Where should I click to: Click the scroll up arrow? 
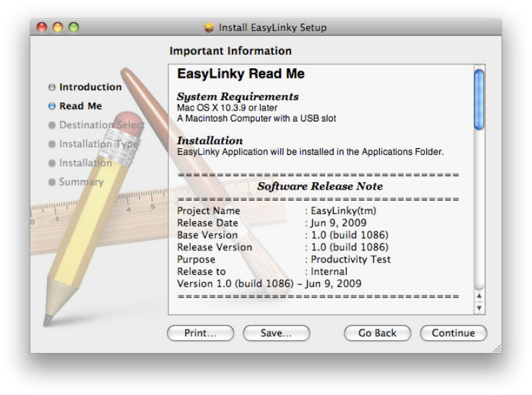[479, 296]
